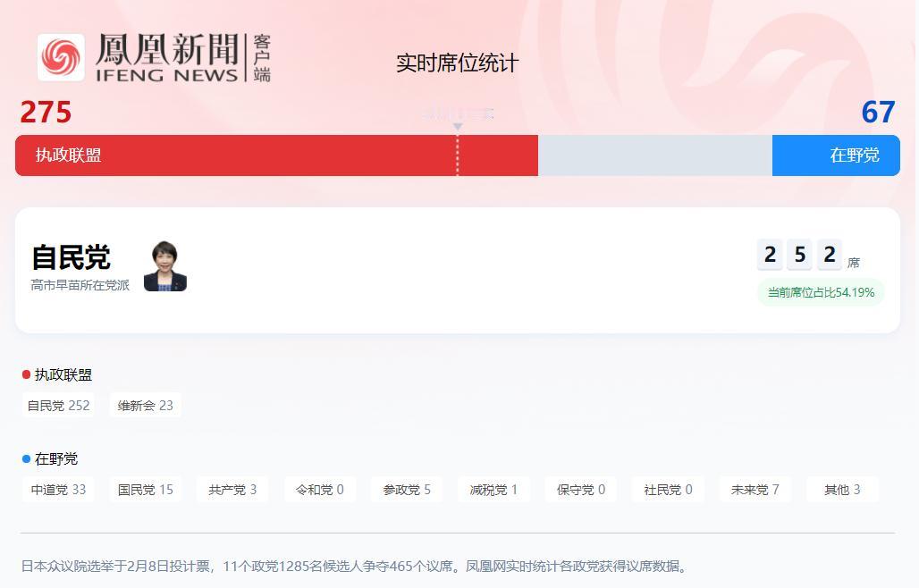Click the 席 unit label after the count
919x588 pixels.
tap(853, 262)
